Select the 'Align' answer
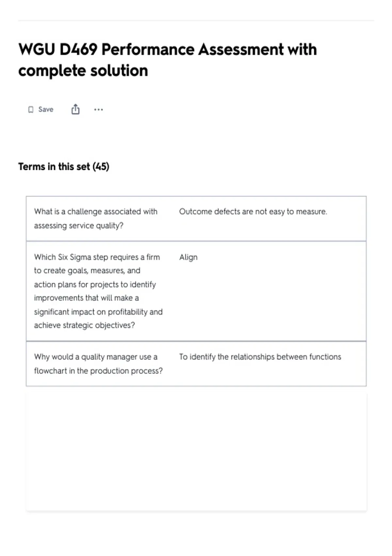392x556 pixels. [x=188, y=257]
